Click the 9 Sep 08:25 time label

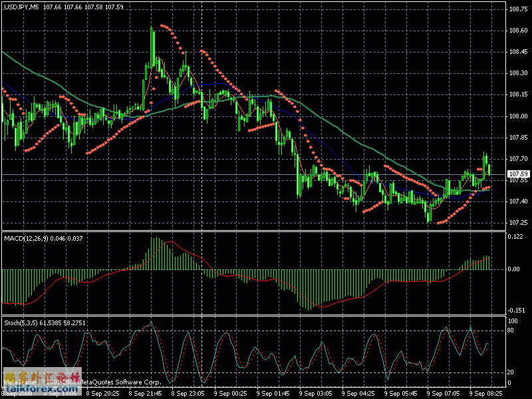(486, 394)
